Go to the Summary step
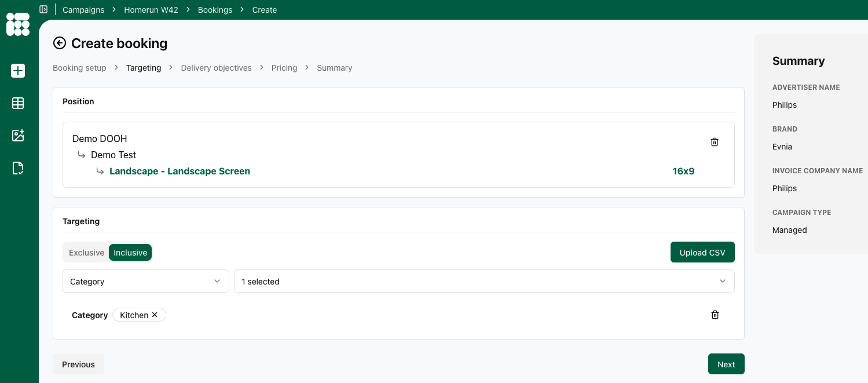 pos(334,68)
